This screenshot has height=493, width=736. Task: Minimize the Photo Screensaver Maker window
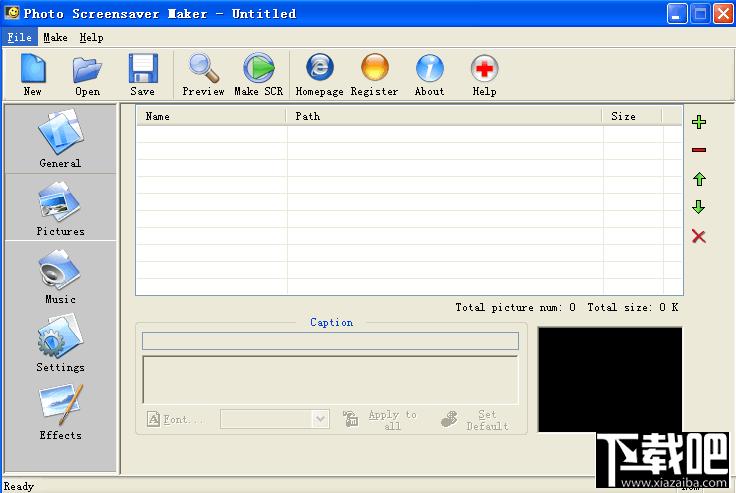point(677,14)
